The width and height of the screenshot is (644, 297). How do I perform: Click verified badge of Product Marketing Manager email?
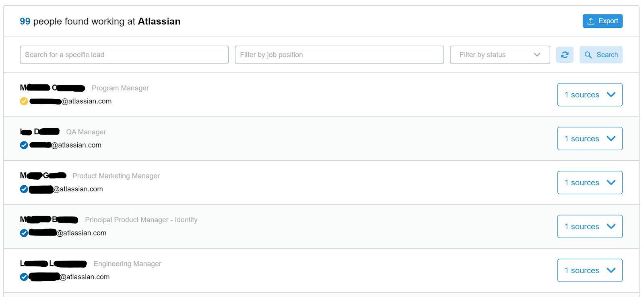[x=24, y=189]
